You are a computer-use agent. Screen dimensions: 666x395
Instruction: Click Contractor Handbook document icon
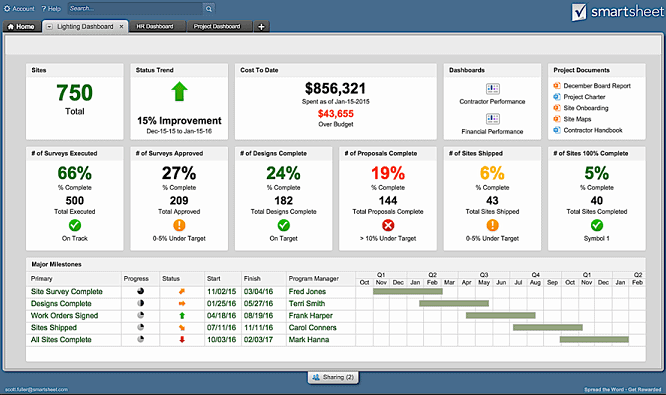coord(557,130)
